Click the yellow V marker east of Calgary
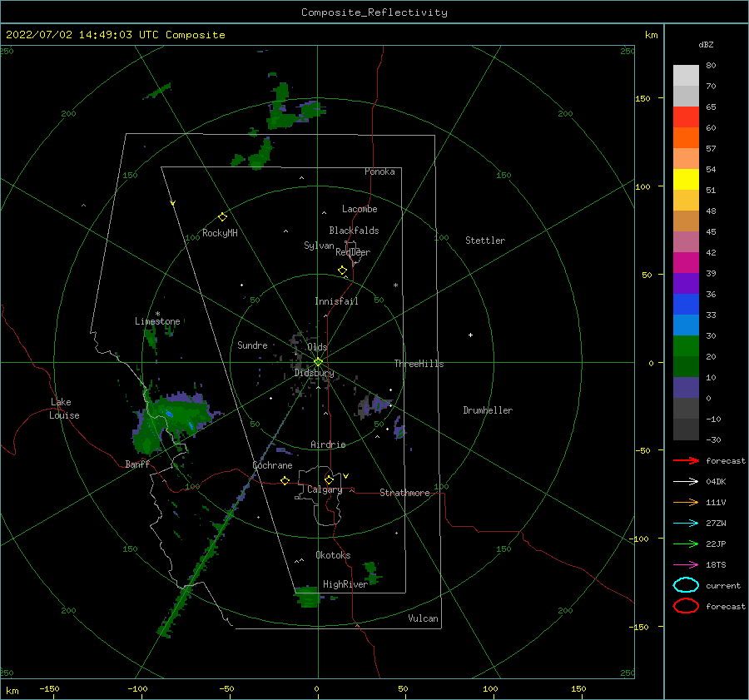Screen dimensions: 749x700 pos(345,476)
